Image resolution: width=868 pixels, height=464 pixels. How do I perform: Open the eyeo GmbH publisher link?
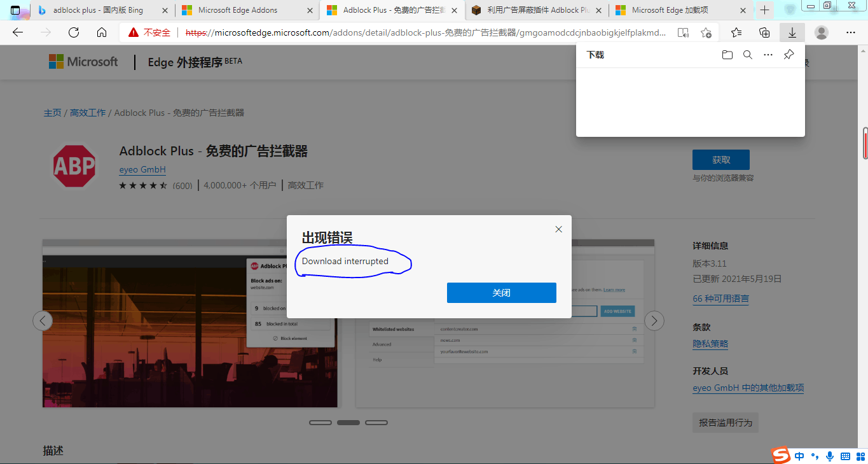(x=142, y=170)
